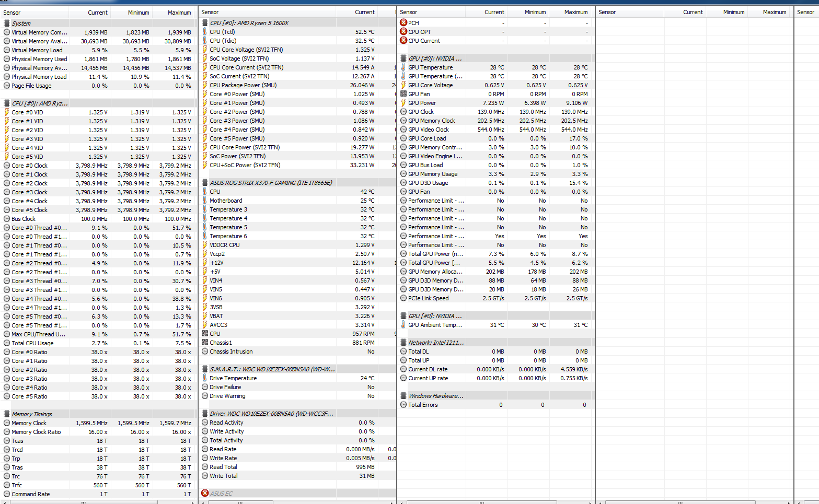Select the +12V voltage bolt icon
The height and width of the screenshot is (504, 819).
(205, 263)
